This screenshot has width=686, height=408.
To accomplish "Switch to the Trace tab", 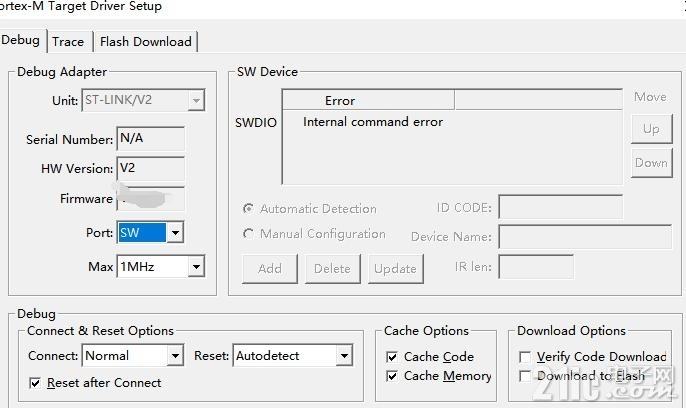I will (68, 42).
